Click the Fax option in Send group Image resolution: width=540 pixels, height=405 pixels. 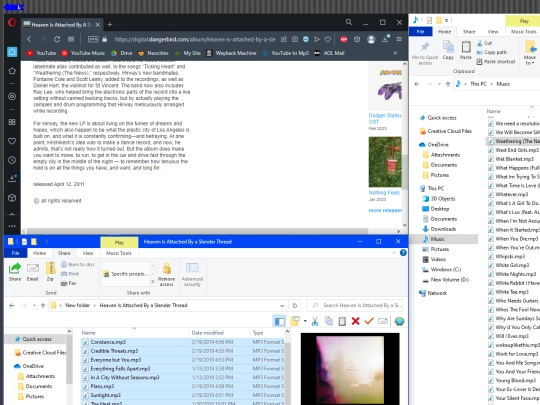point(68,283)
